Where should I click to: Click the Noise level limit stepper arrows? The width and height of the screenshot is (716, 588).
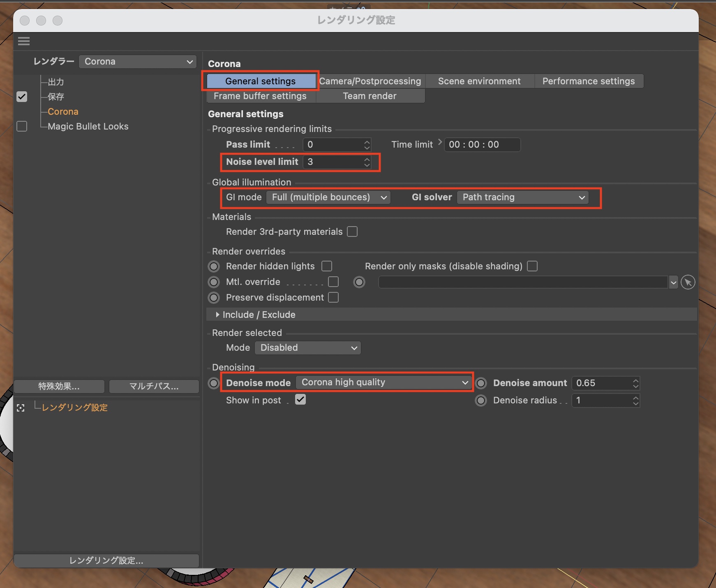(x=367, y=162)
